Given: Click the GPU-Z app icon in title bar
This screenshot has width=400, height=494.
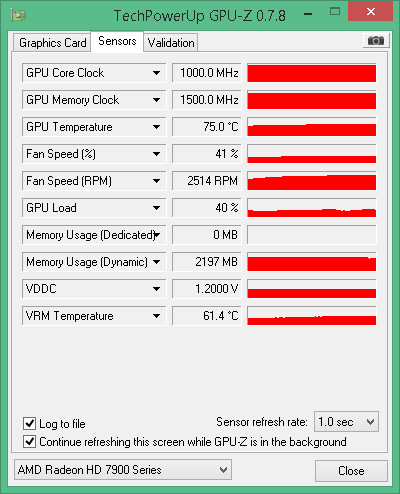Looking at the screenshot, I should pos(19,15).
